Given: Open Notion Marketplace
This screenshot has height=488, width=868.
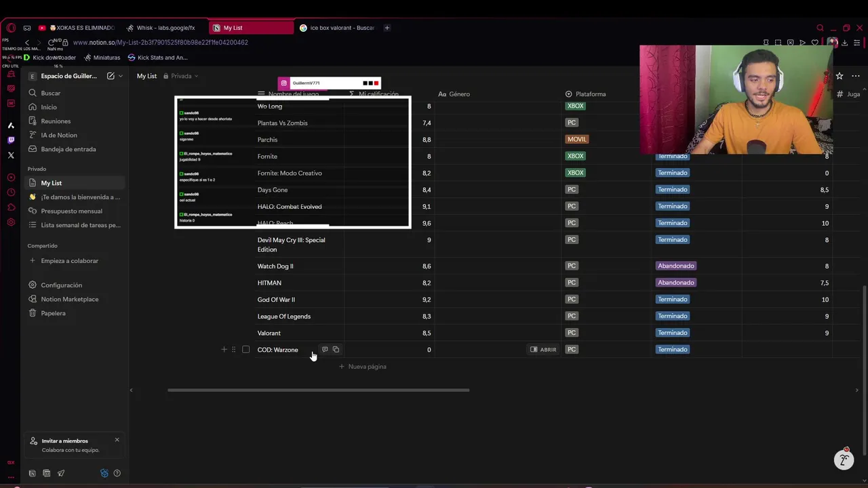Looking at the screenshot, I should tap(75, 299).
